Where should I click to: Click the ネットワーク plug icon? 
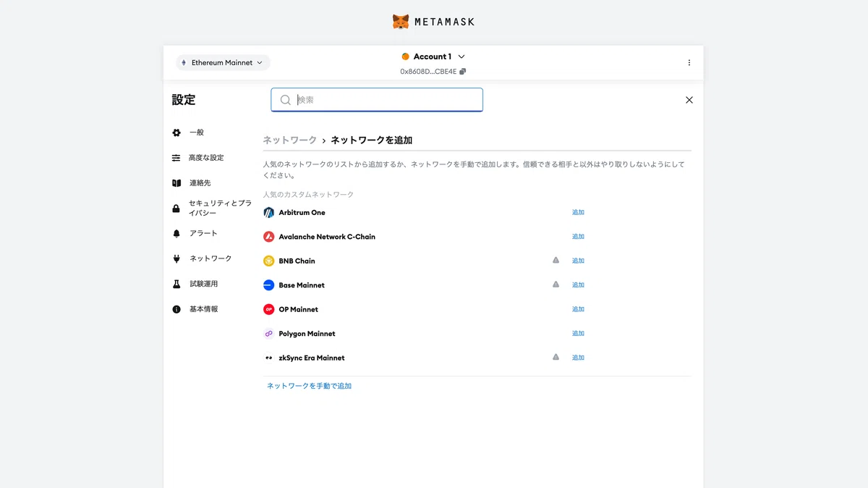tap(176, 258)
